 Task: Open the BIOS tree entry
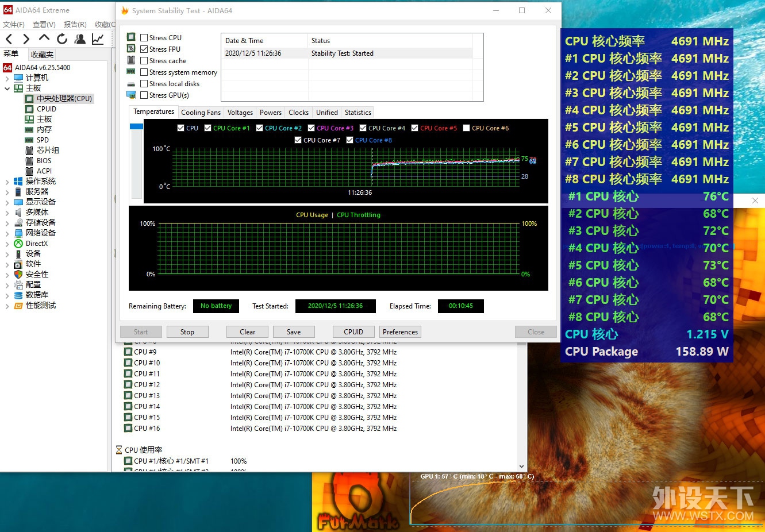44,160
